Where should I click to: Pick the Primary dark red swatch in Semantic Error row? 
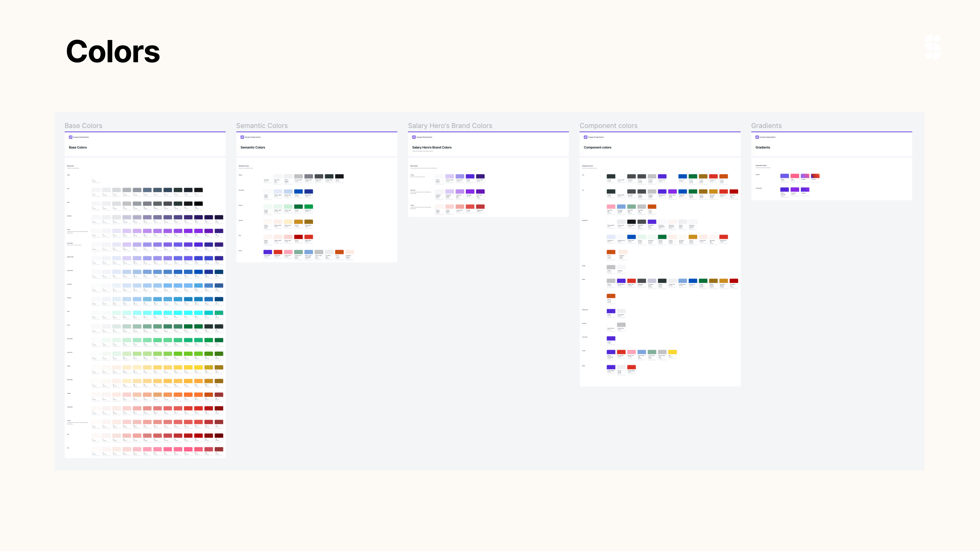coord(298,237)
